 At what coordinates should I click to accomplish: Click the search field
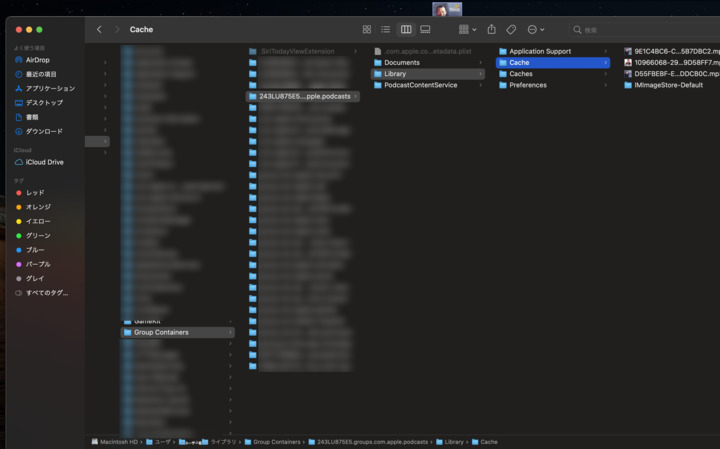pyautogui.click(x=640, y=30)
